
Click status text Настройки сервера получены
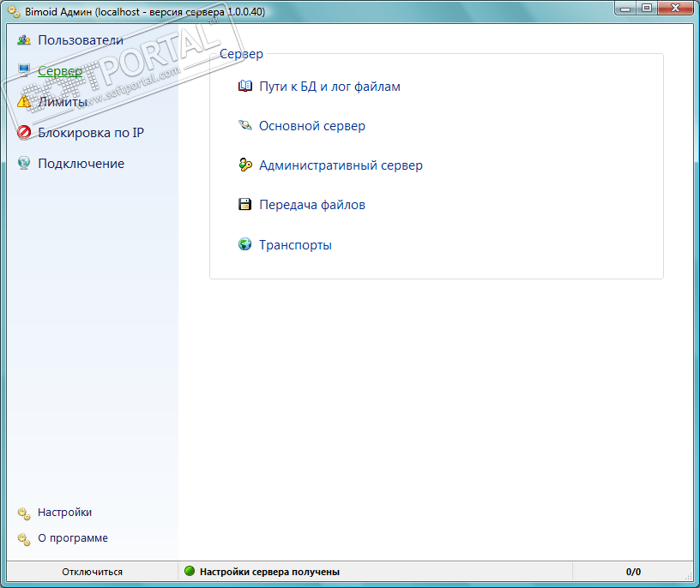tap(269, 572)
